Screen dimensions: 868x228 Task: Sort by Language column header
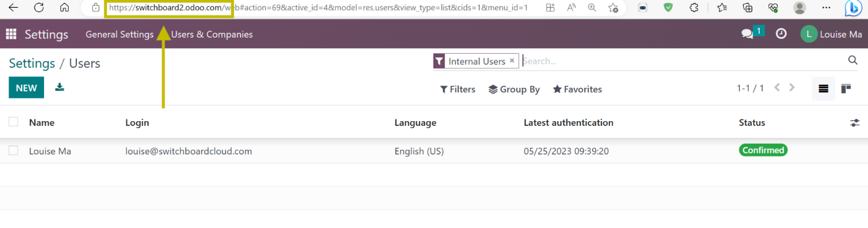[416, 122]
